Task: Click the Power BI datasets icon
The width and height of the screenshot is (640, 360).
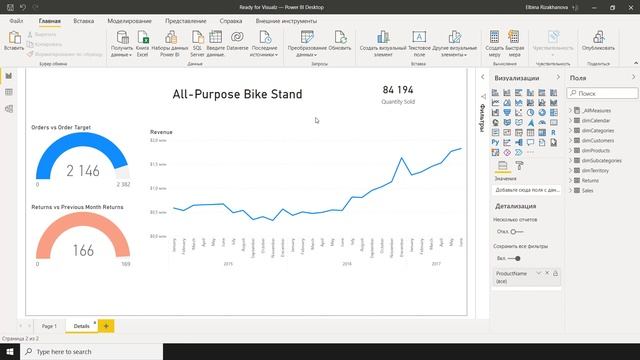Action: click(x=171, y=38)
